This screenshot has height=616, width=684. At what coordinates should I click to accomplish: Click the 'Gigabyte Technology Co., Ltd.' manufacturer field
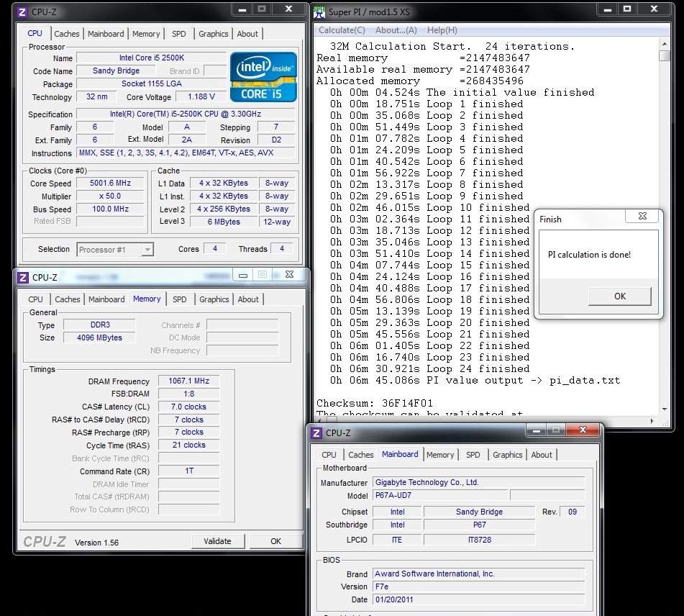coord(478,482)
